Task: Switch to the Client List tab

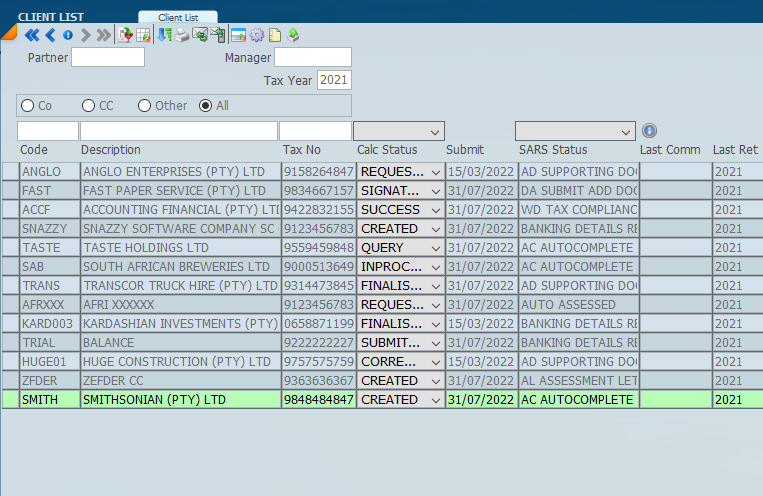Action: tap(177, 17)
